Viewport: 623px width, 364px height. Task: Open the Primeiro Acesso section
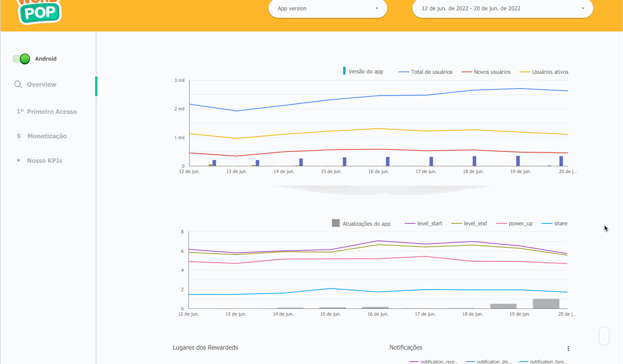click(52, 111)
